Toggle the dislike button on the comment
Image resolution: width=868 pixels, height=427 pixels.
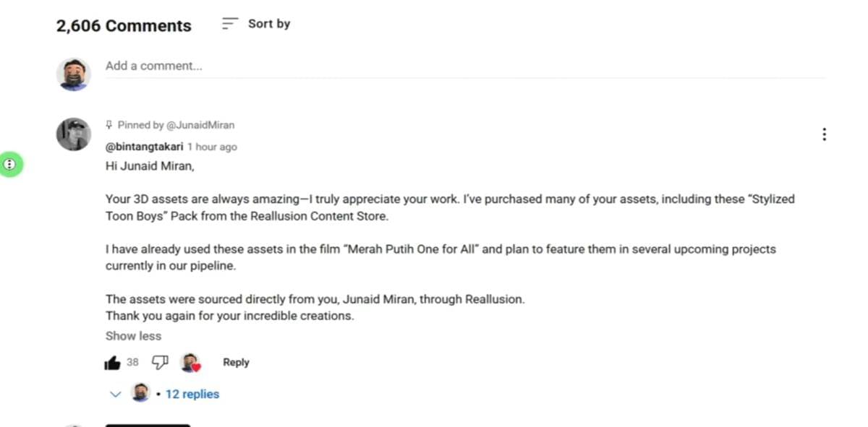tap(160, 362)
